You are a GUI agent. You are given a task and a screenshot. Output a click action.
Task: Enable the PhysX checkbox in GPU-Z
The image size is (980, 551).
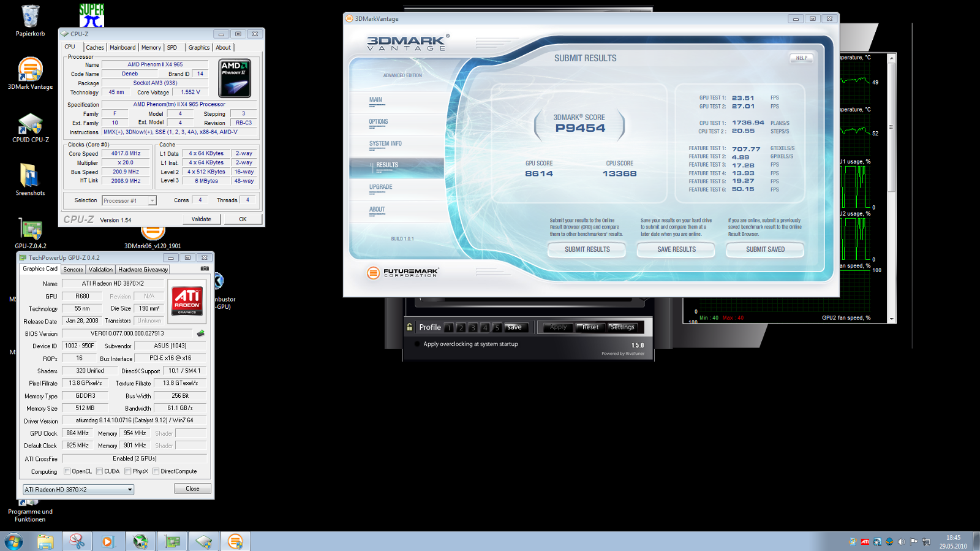[127, 471]
